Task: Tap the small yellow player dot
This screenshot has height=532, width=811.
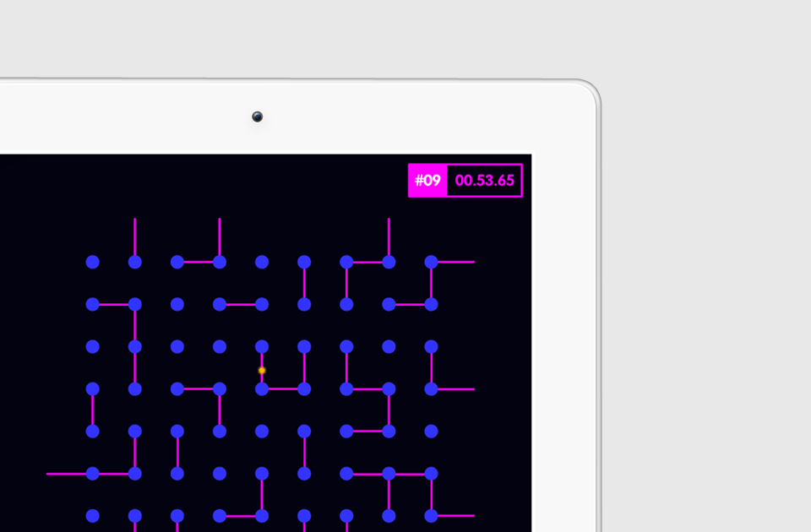Action: [262, 370]
